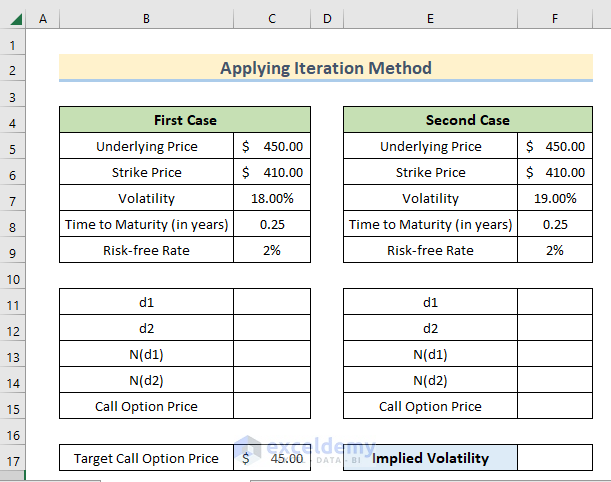Click the 'Second Case' header cell

coord(468,120)
